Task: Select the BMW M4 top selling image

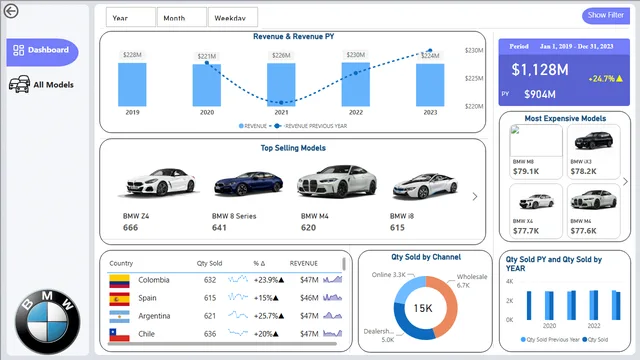Action: coord(337,181)
